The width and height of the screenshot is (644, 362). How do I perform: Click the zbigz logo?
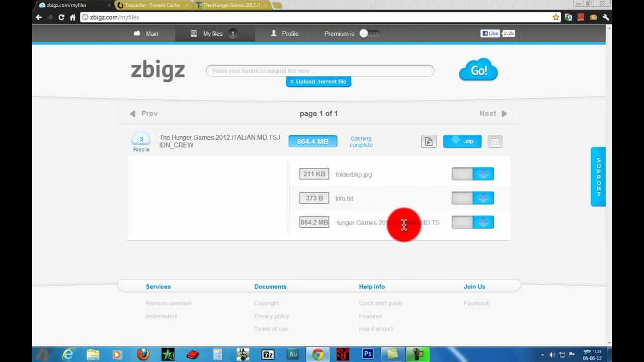click(157, 70)
